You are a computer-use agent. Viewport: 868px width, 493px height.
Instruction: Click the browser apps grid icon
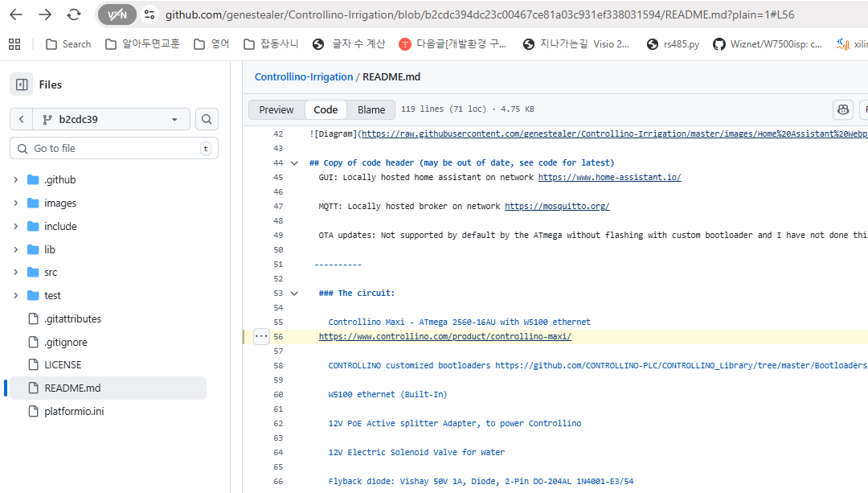(x=14, y=44)
